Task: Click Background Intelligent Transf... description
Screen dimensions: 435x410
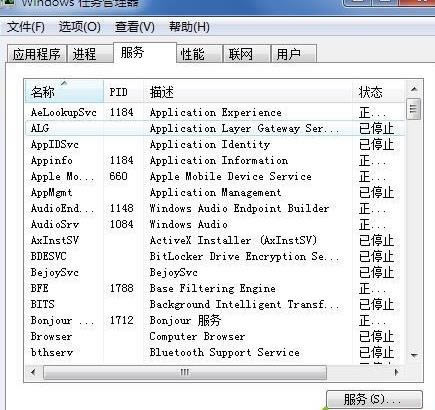Action: click(x=244, y=304)
